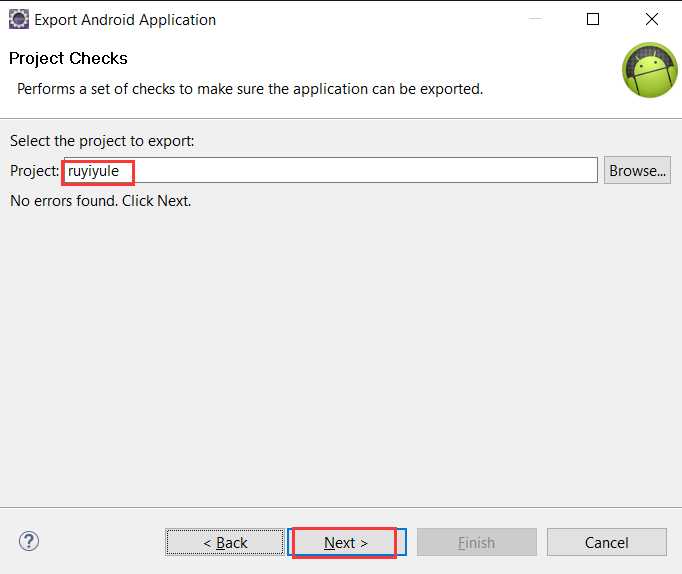Open help with the question mark icon
The width and height of the screenshot is (682, 574).
(x=28, y=542)
